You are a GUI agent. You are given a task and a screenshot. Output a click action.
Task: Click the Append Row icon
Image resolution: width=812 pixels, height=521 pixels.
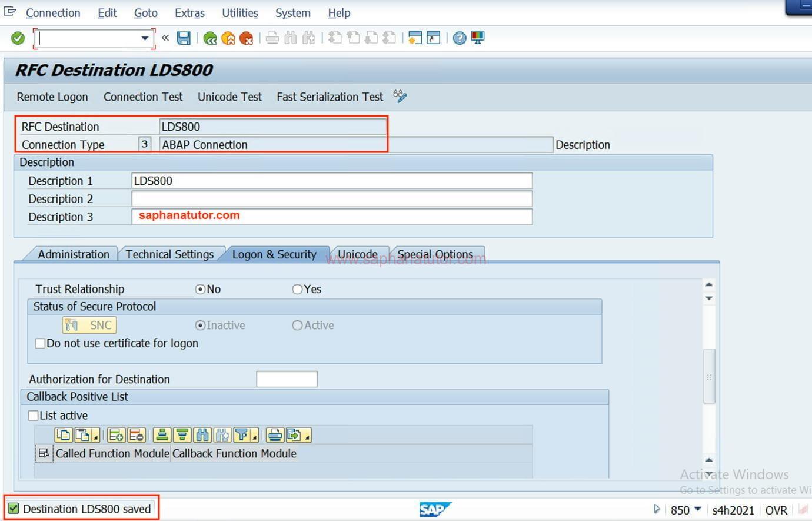point(117,435)
